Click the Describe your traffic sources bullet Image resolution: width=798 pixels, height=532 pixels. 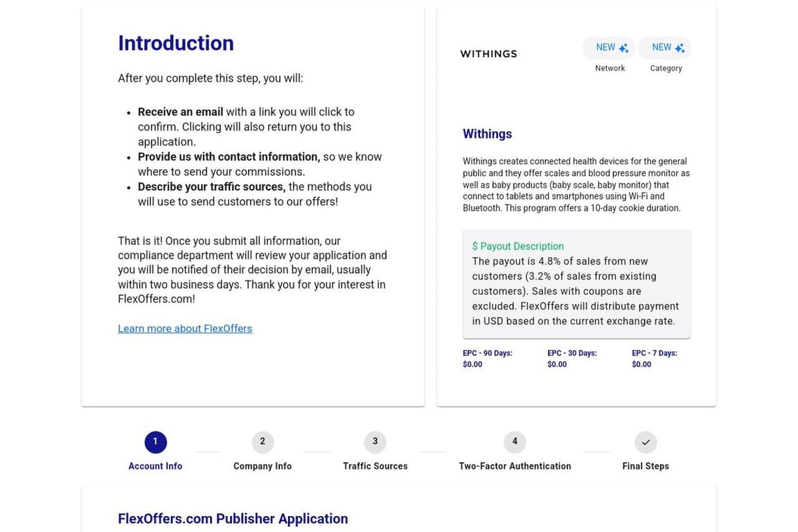coord(255,194)
